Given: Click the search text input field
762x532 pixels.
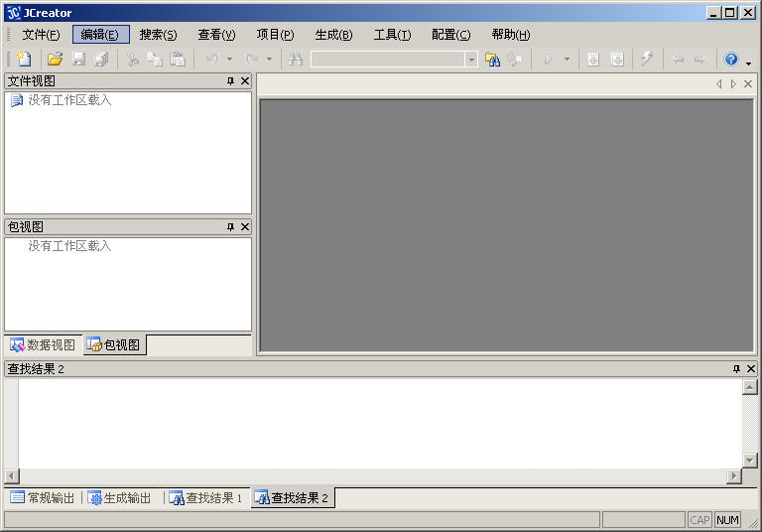Looking at the screenshot, I should coord(388,60).
